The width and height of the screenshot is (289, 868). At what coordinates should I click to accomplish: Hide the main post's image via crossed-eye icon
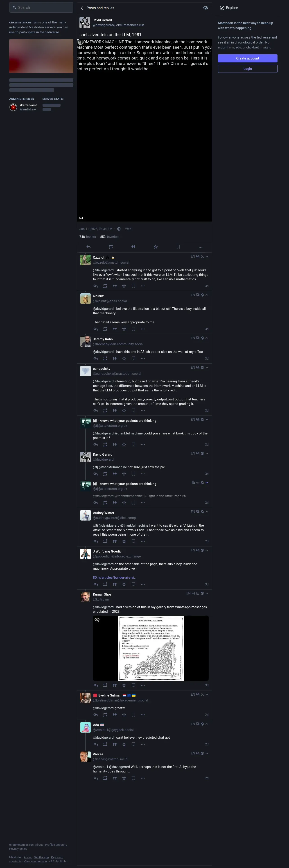point(80,43)
